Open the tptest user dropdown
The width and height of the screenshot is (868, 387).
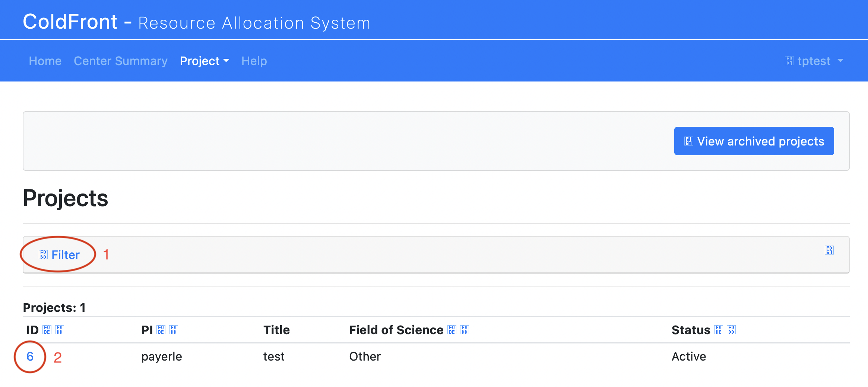click(x=814, y=61)
